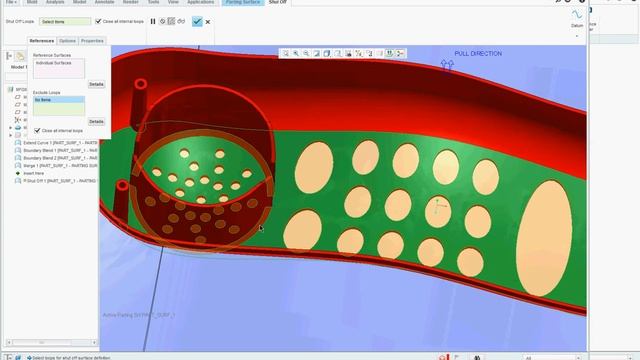
Task: Click Refit icon in graphics toolbar
Action: click(285, 53)
